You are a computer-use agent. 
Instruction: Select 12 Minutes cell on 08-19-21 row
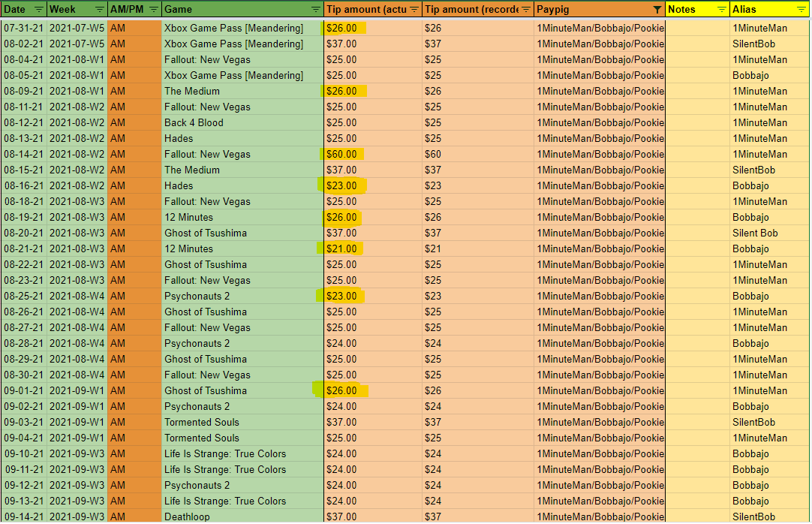click(x=242, y=218)
